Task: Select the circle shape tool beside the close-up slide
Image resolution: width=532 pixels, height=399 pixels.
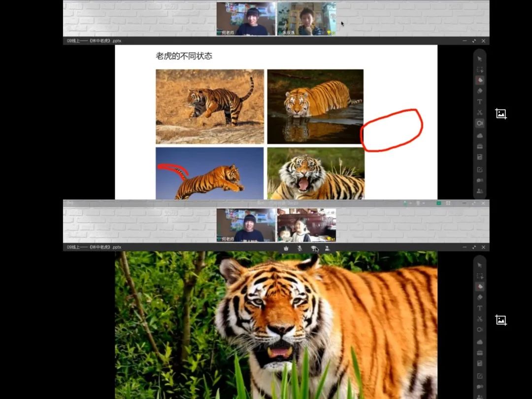Action: (480, 330)
